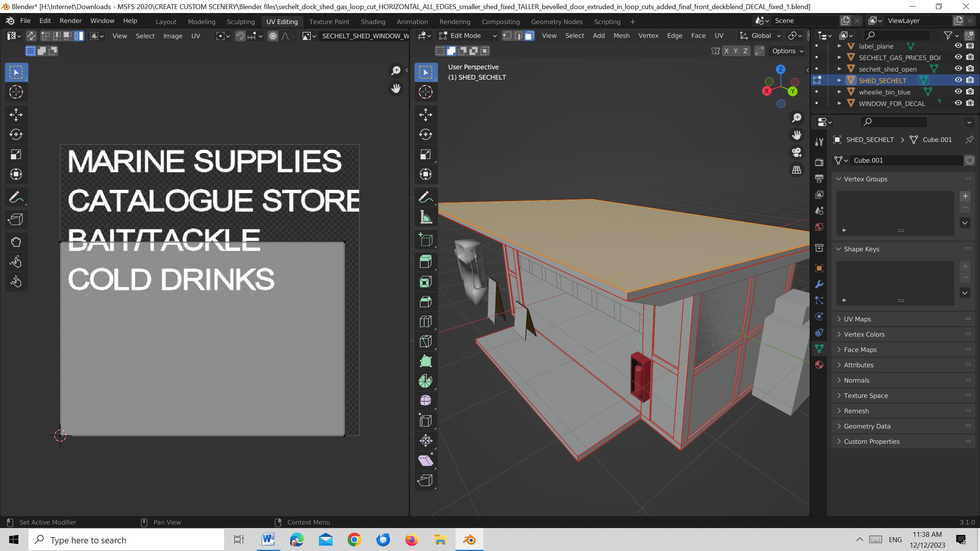Screen dimensions: 980x551
Task: Select the Extrude Region tool
Action: click(x=426, y=262)
